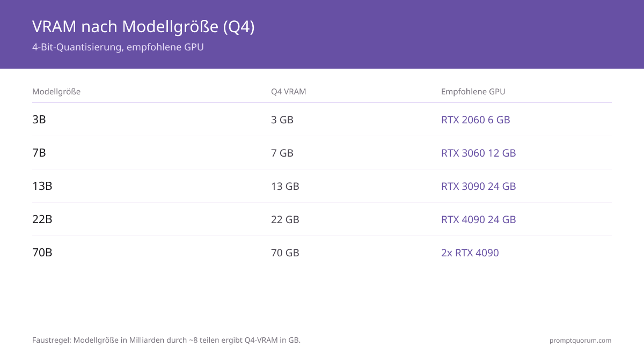This screenshot has width=644, height=362.
Task: Click the promptquorum.com footer text
Action: point(580,341)
